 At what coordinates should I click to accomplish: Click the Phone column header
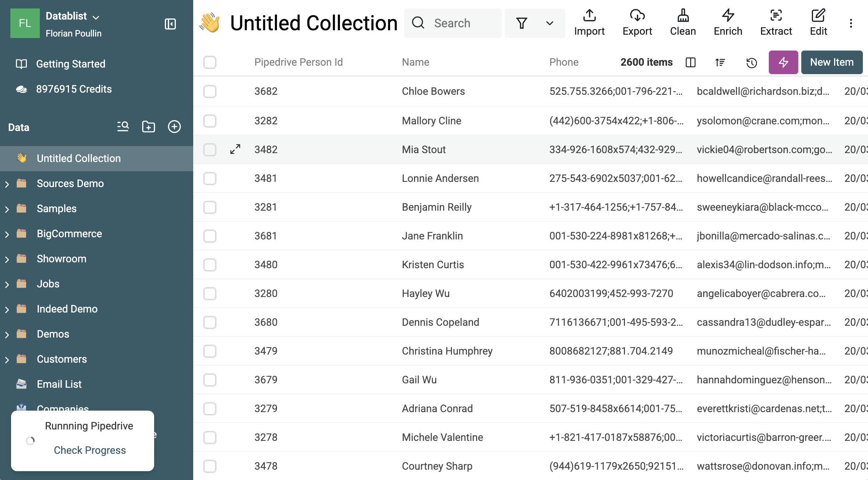point(564,62)
